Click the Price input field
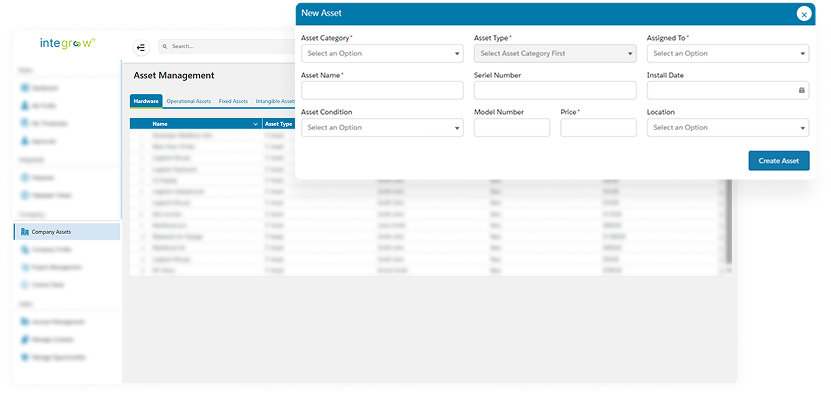Image resolution: width=831 pixels, height=397 pixels. tap(598, 128)
